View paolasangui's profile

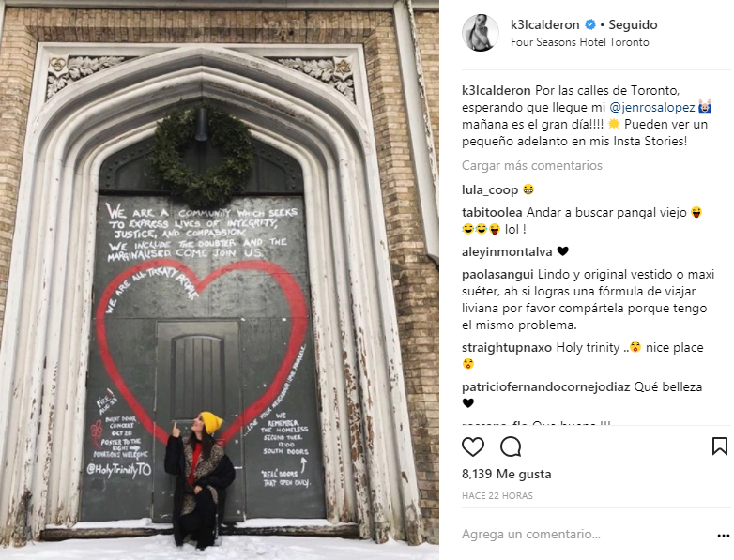[x=497, y=275]
